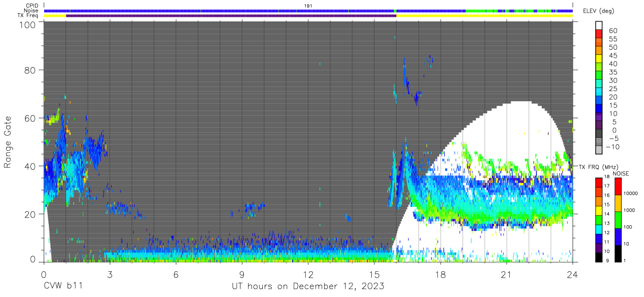Click the CPID 191 label at top
This screenshot has width=644, height=297.
coord(308,6)
